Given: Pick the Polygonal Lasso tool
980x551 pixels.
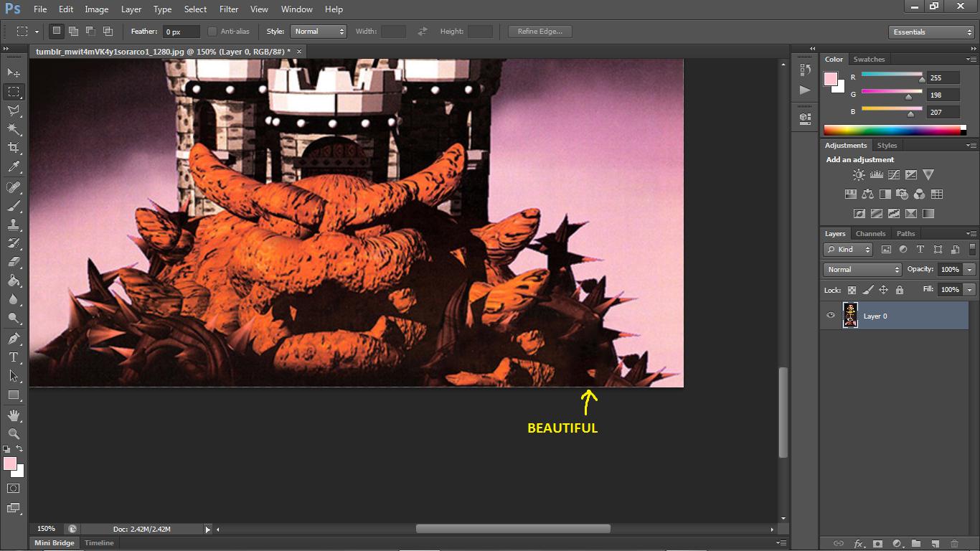Looking at the screenshot, I should pyautogui.click(x=14, y=110).
